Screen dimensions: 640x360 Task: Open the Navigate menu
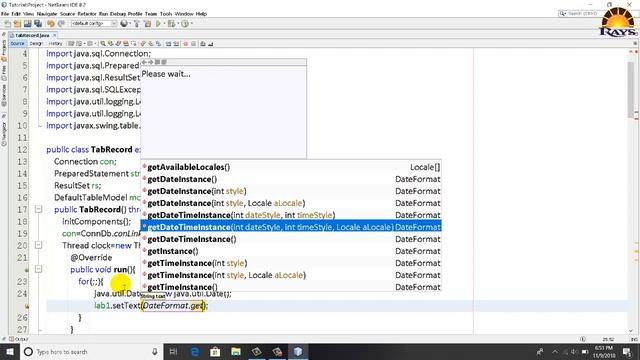point(47,14)
